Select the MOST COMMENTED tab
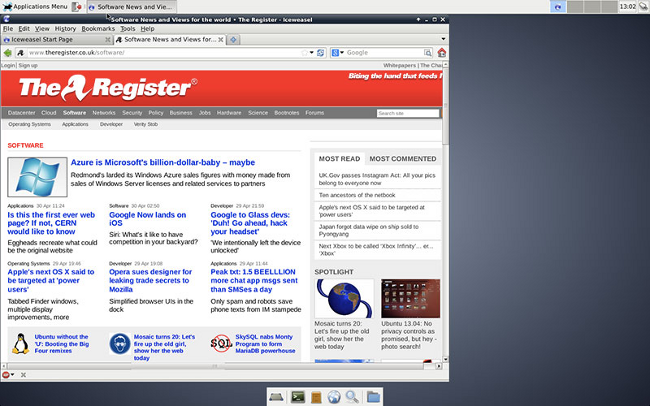The image size is (650, 406). [403, 159]
